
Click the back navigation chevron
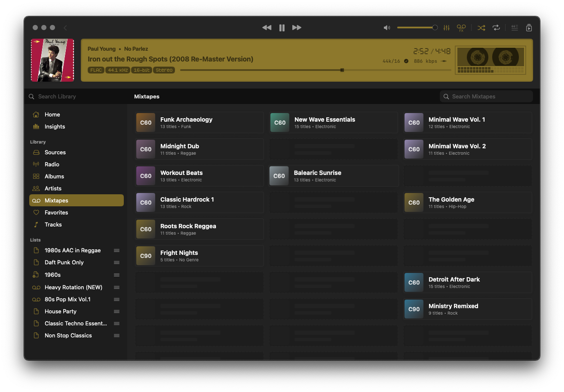(x=65, y=28)
